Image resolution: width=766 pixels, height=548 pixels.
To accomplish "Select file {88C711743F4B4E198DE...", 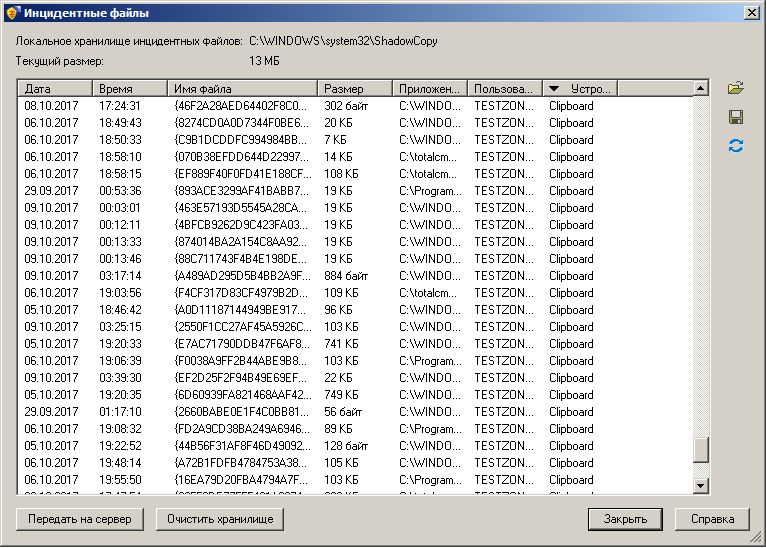I will coord(240,259).
